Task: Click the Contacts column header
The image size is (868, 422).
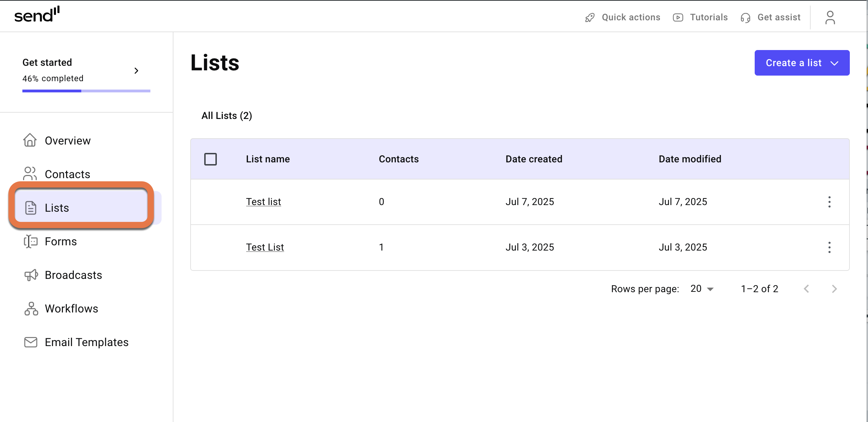Action: click(399, 159)
